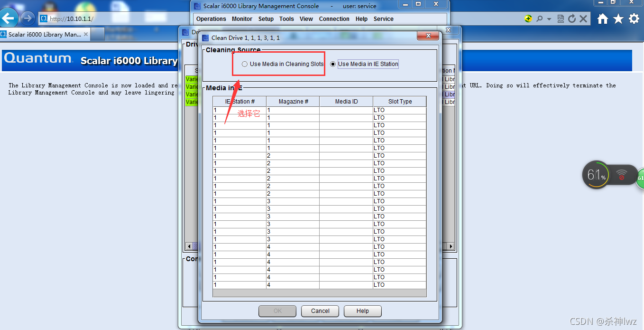
Task: Toggle the Compatibility View broken-page icon
Action: (x=561, y=19)
